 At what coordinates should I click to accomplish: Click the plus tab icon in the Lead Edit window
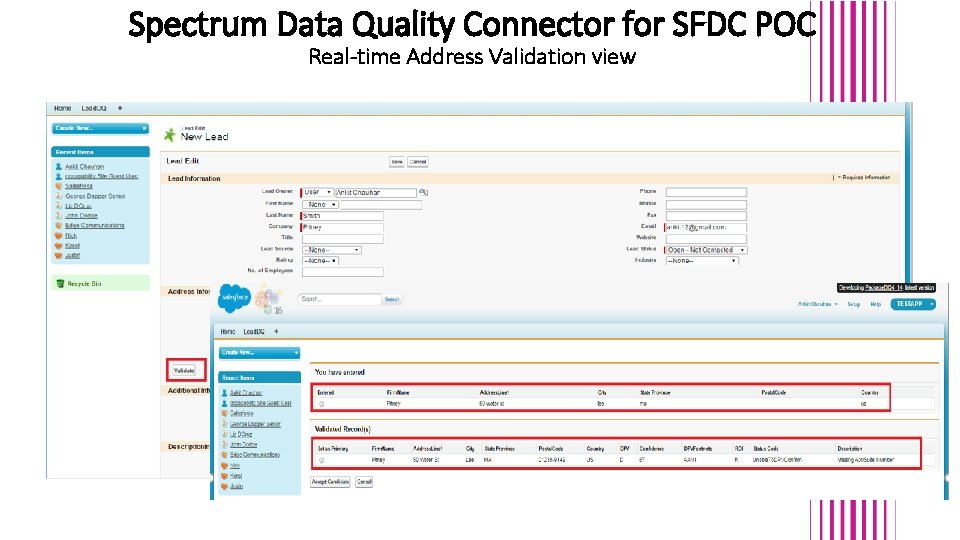tap(120, 108)
